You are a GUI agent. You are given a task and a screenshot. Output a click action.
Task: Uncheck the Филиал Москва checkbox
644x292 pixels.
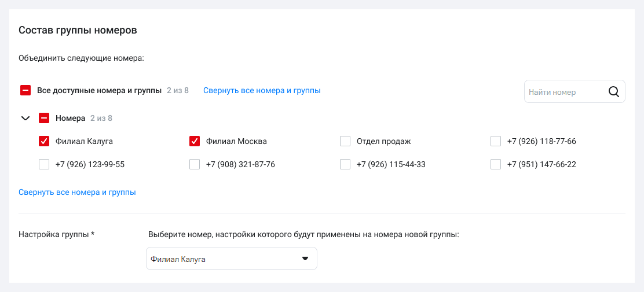click(195, 141)
